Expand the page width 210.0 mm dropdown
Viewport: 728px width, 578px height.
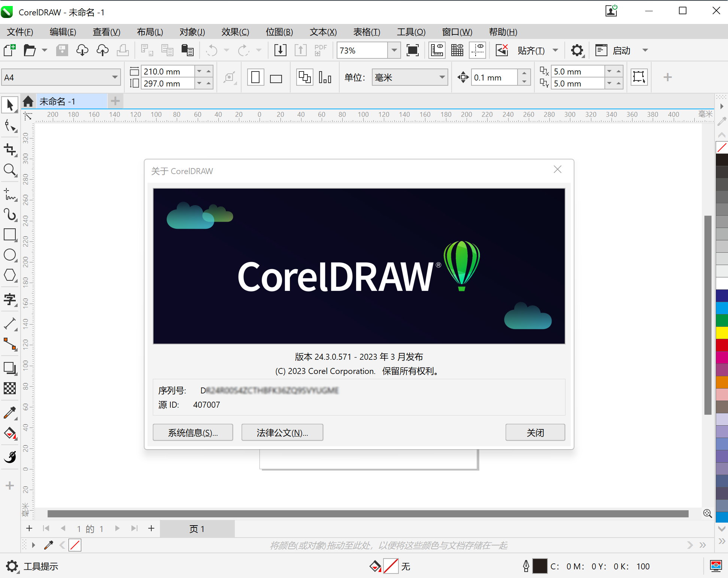point(199,71)
